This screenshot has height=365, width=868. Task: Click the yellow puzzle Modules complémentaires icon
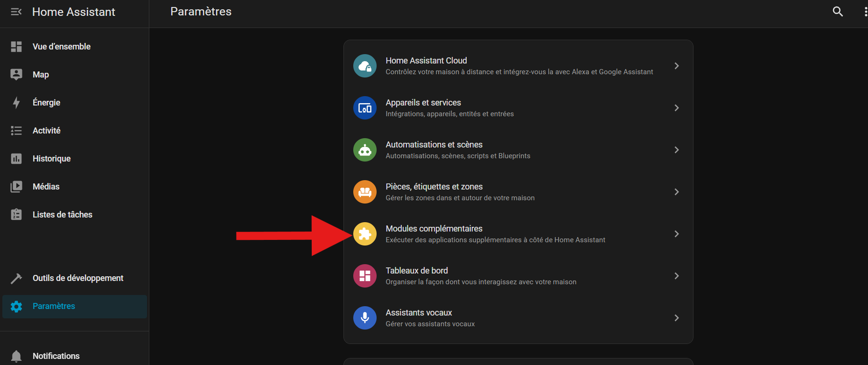coord(365,234)
